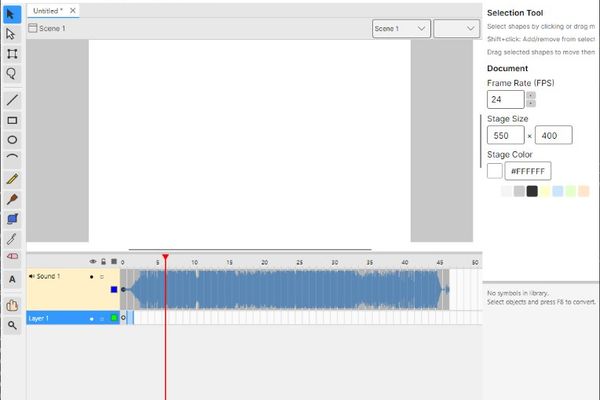Viewport: 600px width, 400px height.
Task: Select the Hand pan tool
Action: pyautogui.click(x=12, y=305)
